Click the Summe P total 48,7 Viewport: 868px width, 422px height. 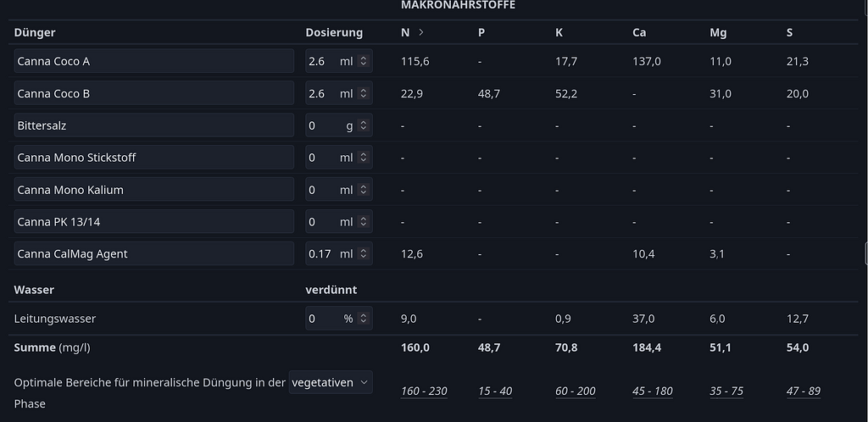click(x=489, y=347)
